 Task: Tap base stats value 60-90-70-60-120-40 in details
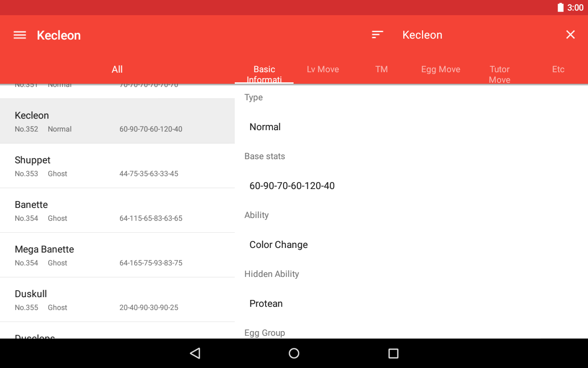(x=292, y=186)
